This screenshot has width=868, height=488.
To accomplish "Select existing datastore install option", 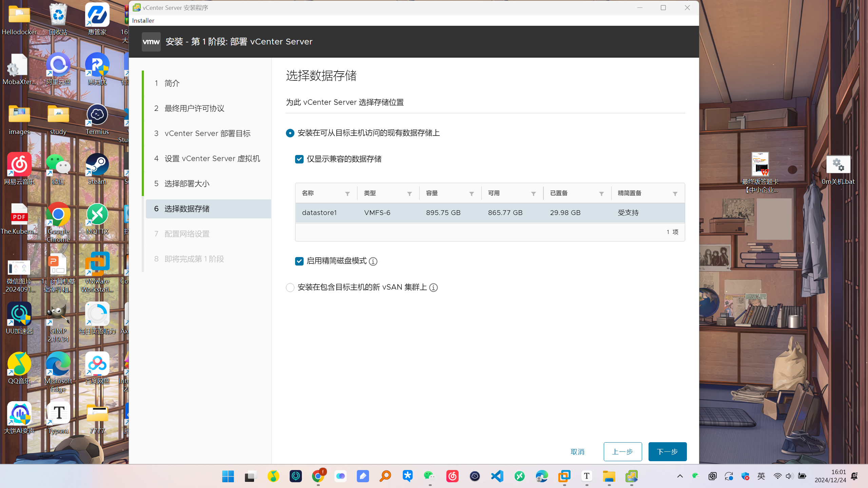I will (x=290, y=133).
